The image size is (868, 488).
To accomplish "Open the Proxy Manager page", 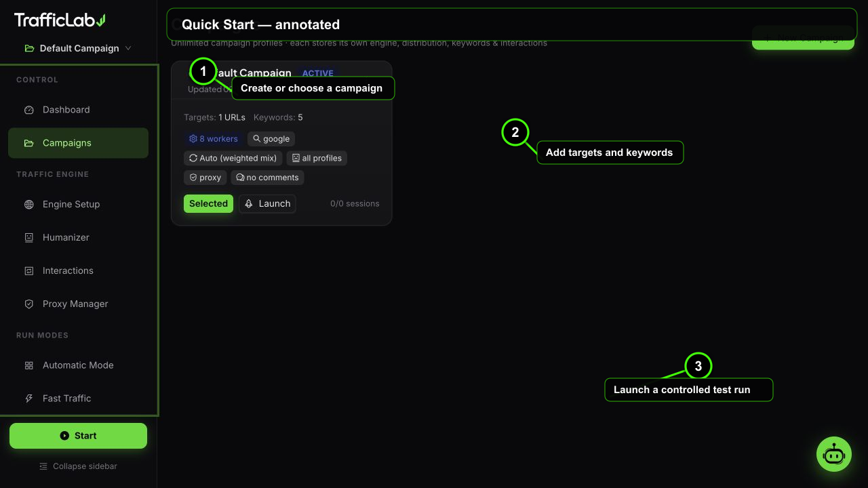I will [x=78, y=304].
